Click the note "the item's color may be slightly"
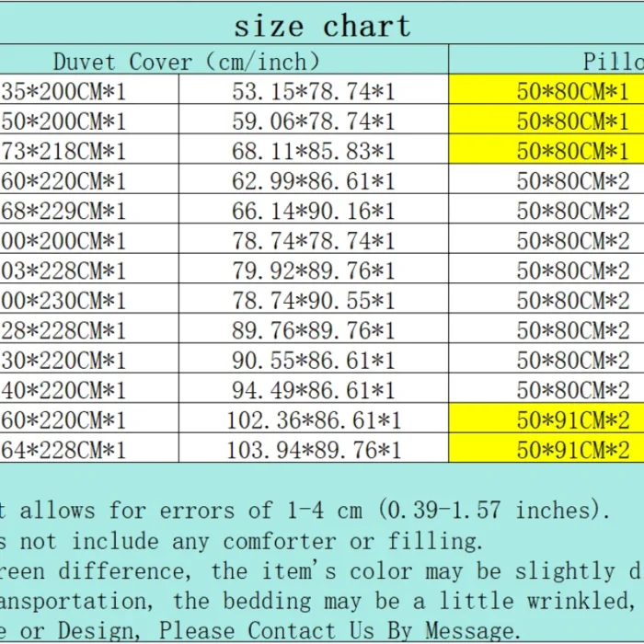 pos(413,571)
